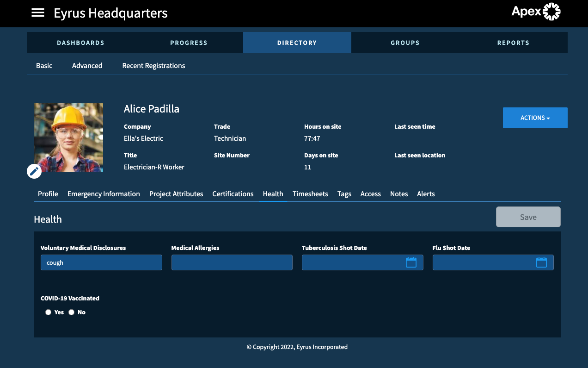This screenshot has width=588, height=368.
Task: Open the Emergency Information tab
Action: coord(104,194)
